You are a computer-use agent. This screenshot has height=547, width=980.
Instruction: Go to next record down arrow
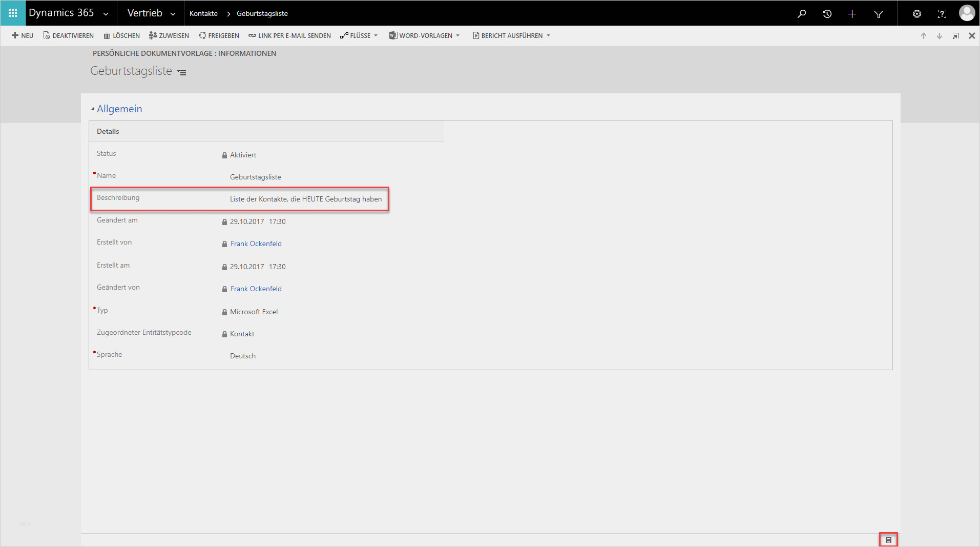coord(940,36)
